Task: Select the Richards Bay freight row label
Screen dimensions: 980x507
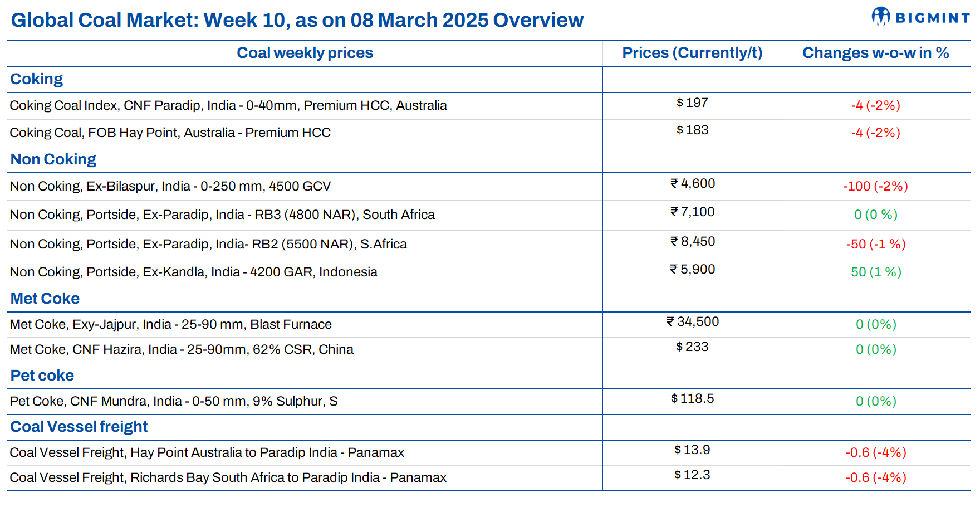Action: coord(228,477)
